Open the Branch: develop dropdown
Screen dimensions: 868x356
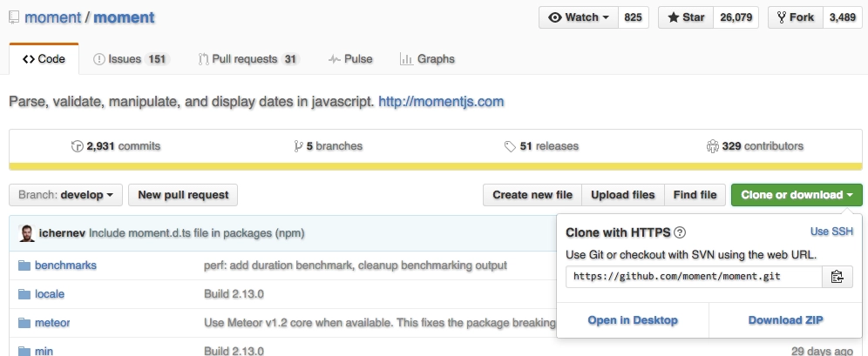click(65, 195)
